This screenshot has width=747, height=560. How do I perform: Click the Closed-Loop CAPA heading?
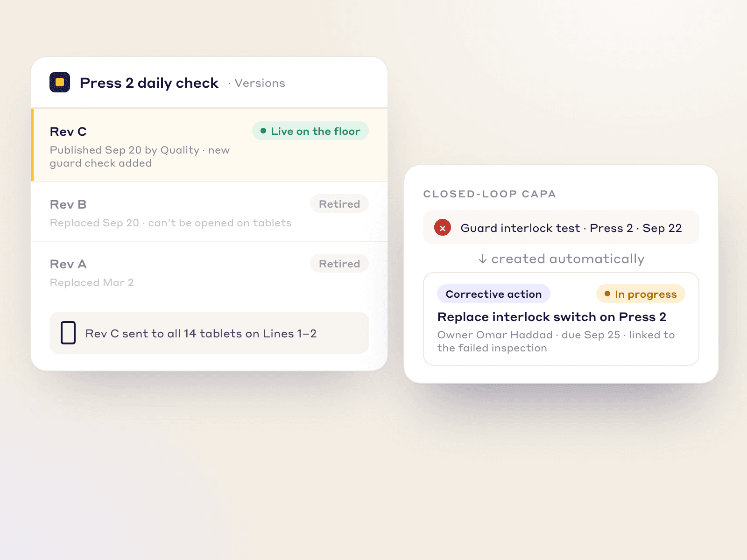pyautogui.click(x=489, y=194)
